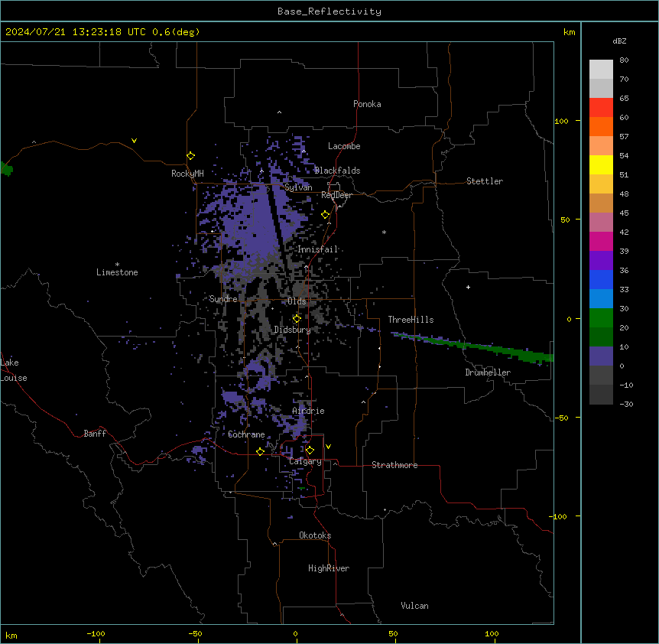Click the Calgary city label

point(306,461)
